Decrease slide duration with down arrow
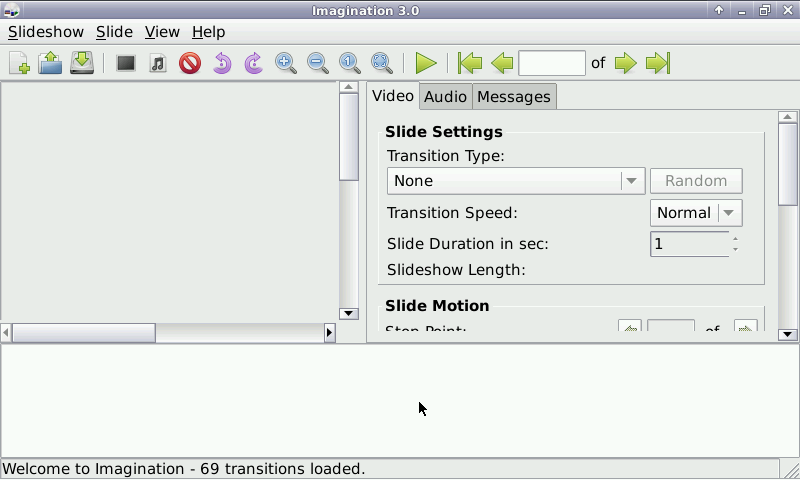This screenshot has width=800, height=480. click(x=735, y=249)
